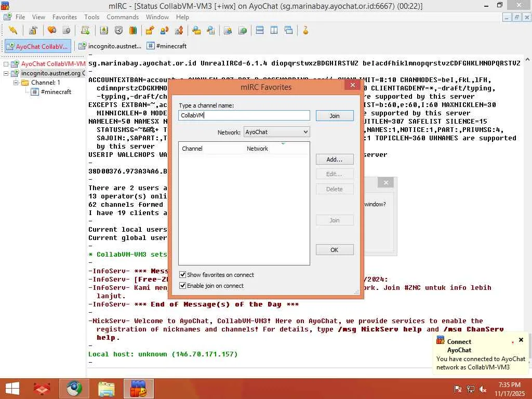
Task: Open the Received Files toolbar icon
Action: [196, 31]
